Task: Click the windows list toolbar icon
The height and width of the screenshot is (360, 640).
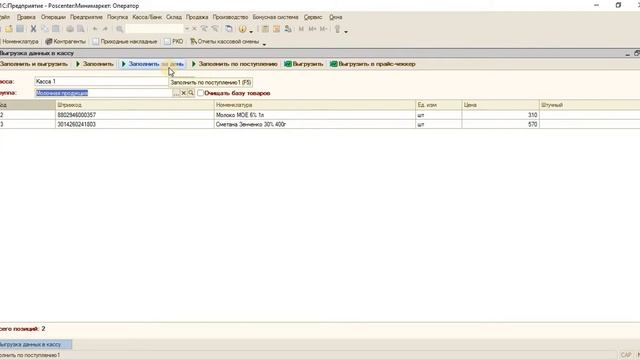Action: (229, 29)
